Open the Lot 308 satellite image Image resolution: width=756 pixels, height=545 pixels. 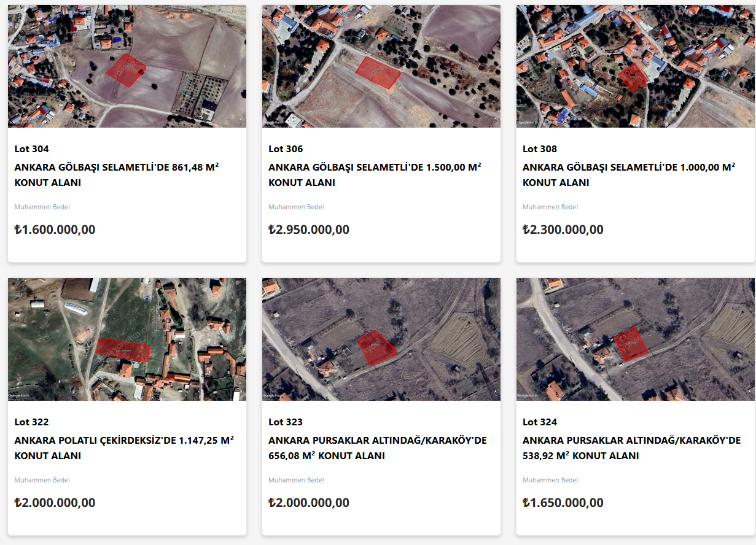(636, 66)
